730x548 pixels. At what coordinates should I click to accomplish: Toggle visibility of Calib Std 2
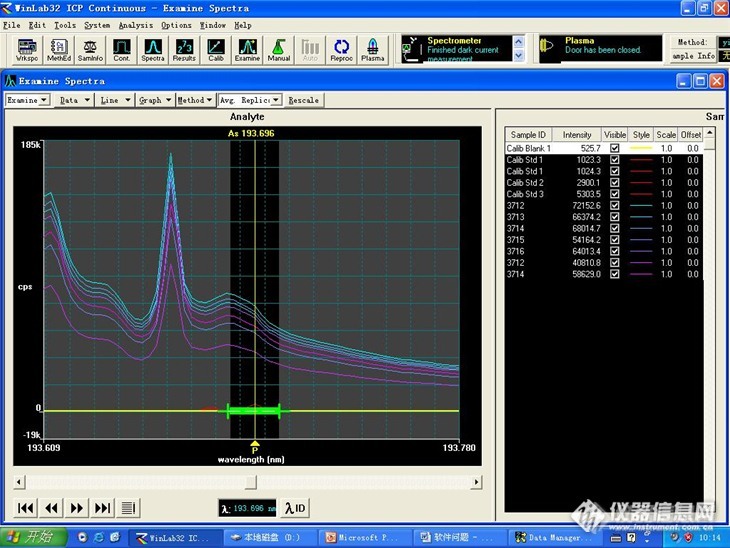point(615,183)
